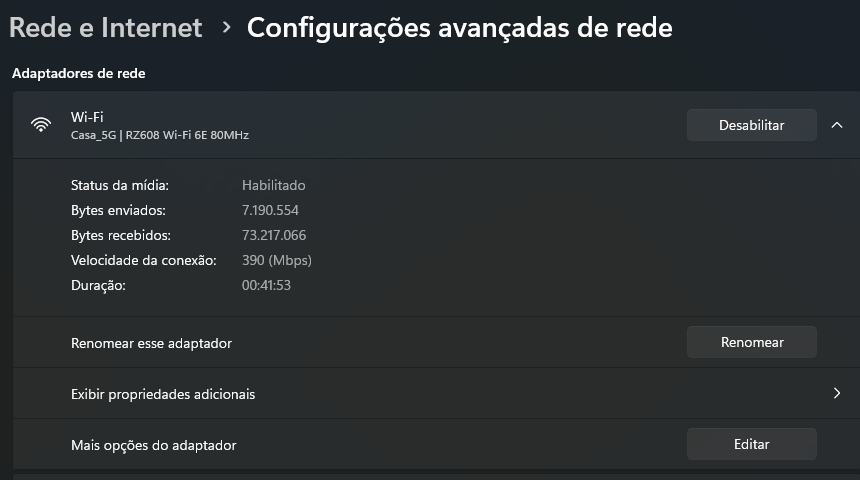Click the Wi-Fi signal icon
Viewport: 860px width, 480px height.
click(x=41, y=125)
